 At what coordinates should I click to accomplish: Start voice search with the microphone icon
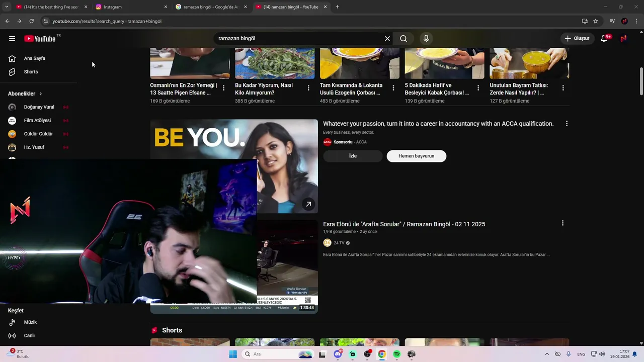click(x=426, y=38)
